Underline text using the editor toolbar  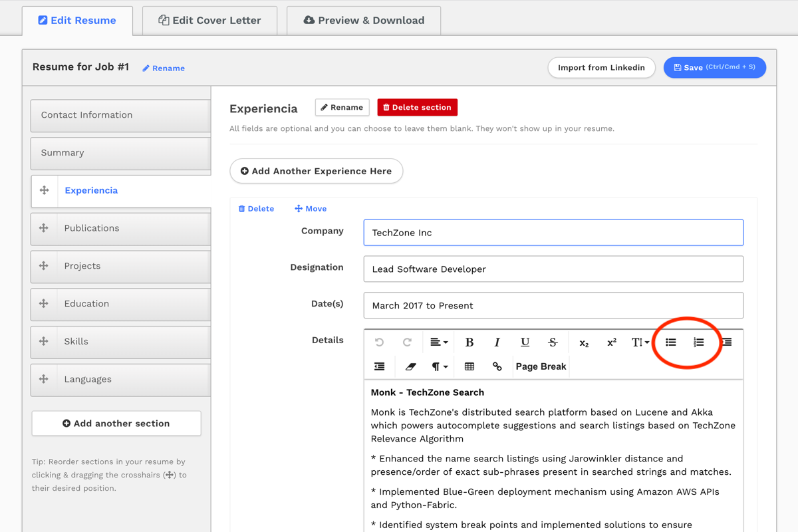coord(525,342)
